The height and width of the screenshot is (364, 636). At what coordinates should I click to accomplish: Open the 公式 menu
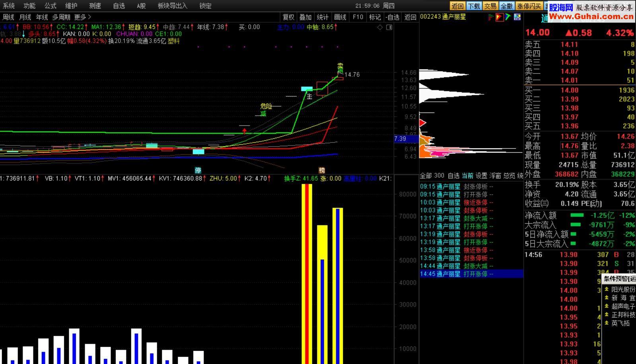51,6
